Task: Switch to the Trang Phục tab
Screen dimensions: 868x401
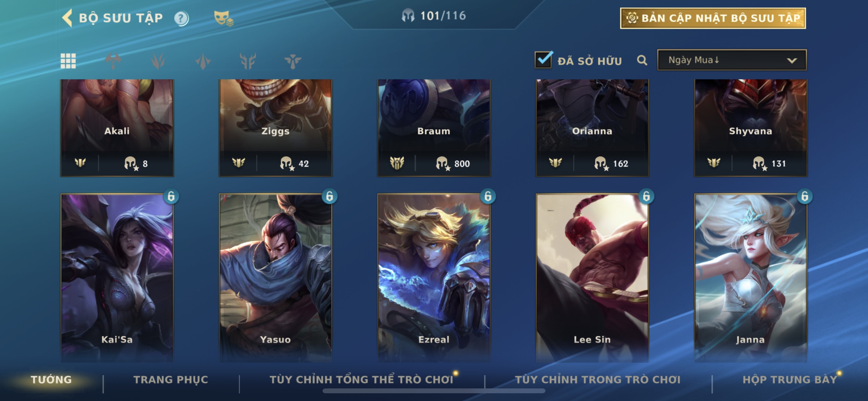Action: (171, 379)
